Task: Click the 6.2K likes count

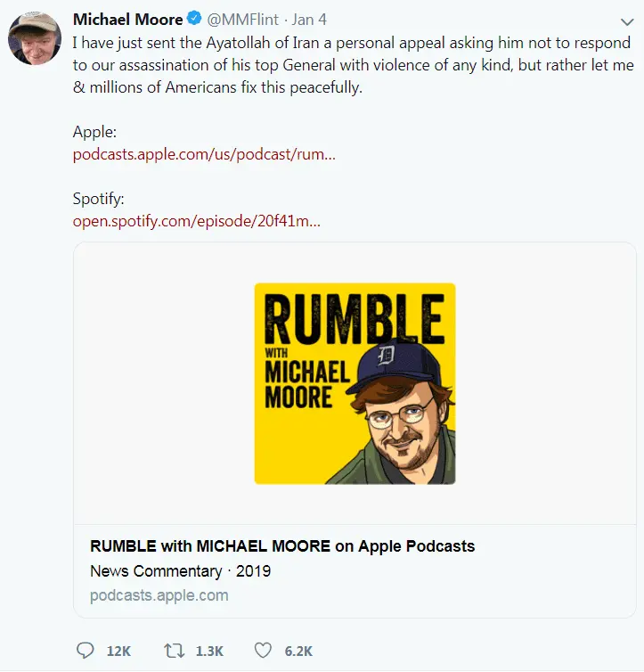Action: (298, 652)
